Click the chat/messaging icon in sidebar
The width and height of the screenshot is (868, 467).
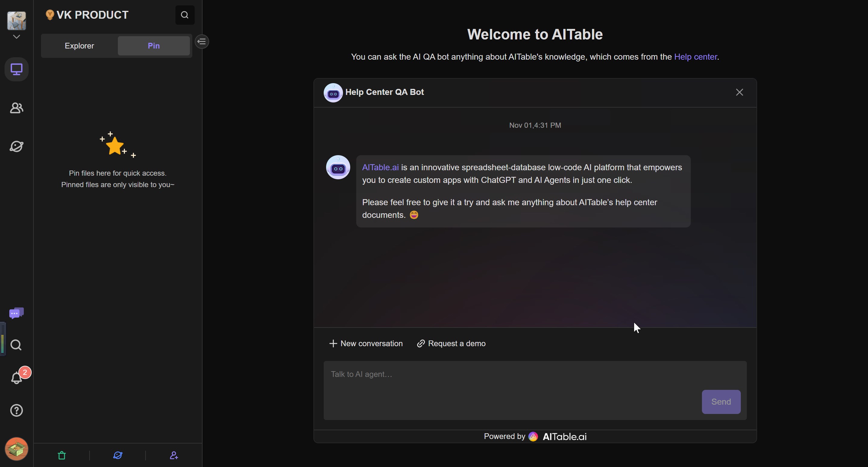pos(16,313)
